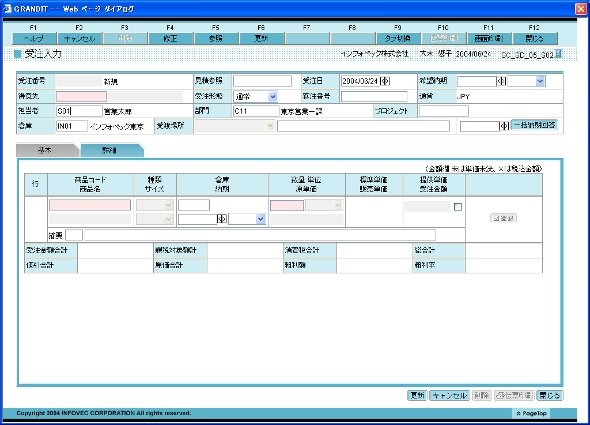Viewport: 590px width, 425px height.
Task: Click F9 タブ切替 function button
Action: pyautogui.click(x=398, y=38)
